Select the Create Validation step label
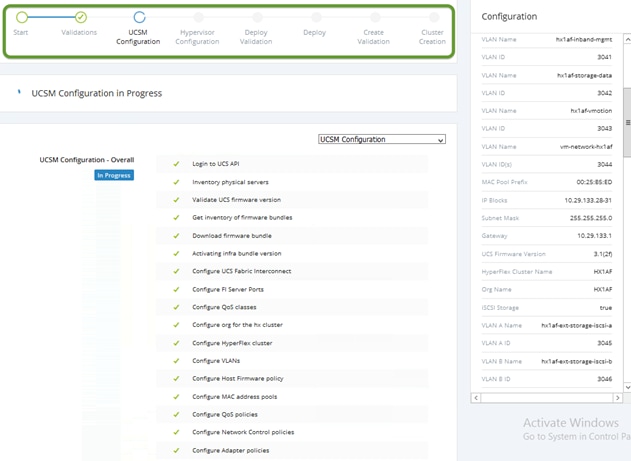The image size is (631, 461). [373, 37]
